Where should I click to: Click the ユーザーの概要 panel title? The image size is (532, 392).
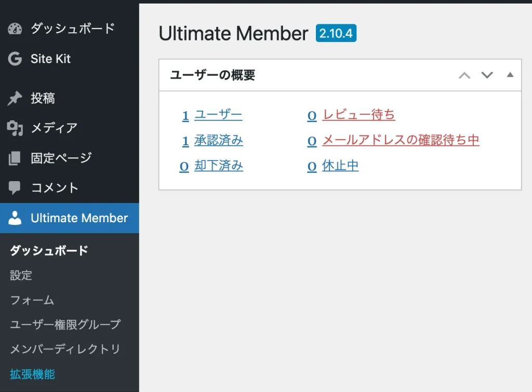212,75
